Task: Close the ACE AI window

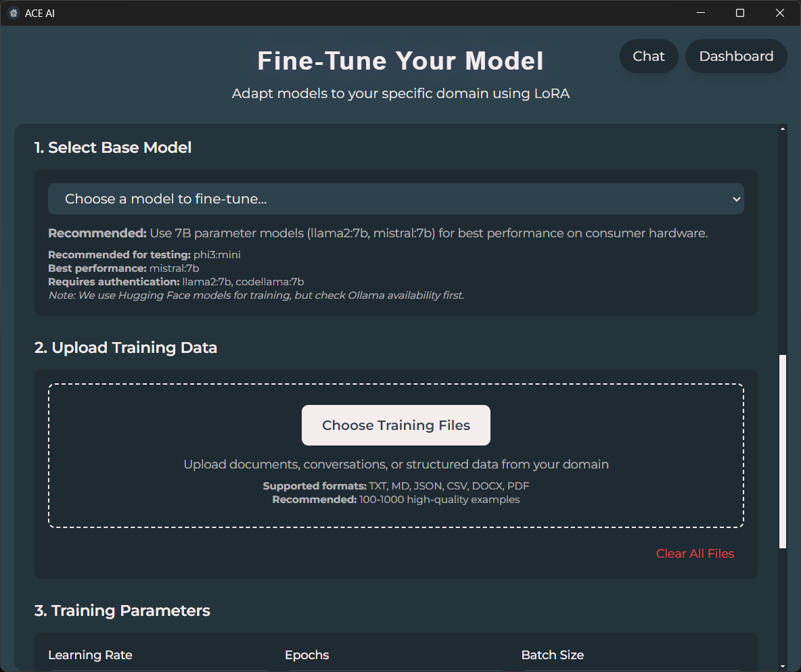Action: click(x=779, y=12)
